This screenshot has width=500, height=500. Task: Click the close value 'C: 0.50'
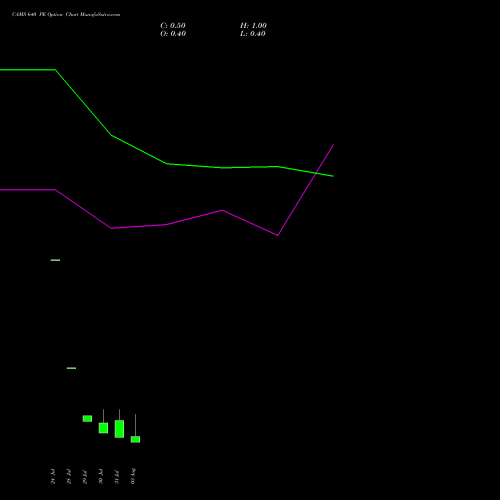point(173,26)
